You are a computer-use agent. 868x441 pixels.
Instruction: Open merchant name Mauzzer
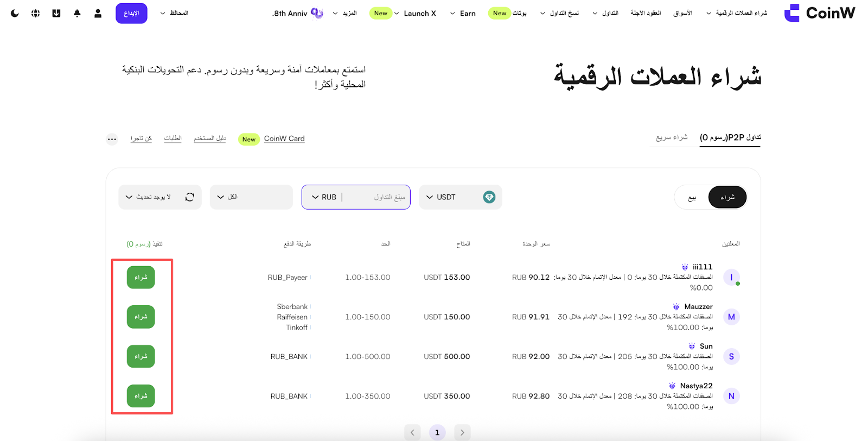click(698, 307)
